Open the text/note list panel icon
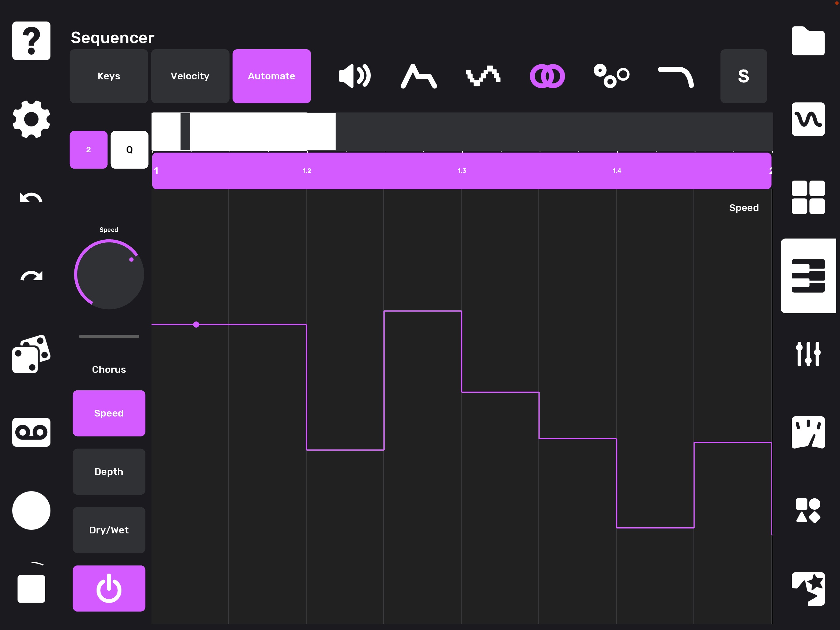 810,277
